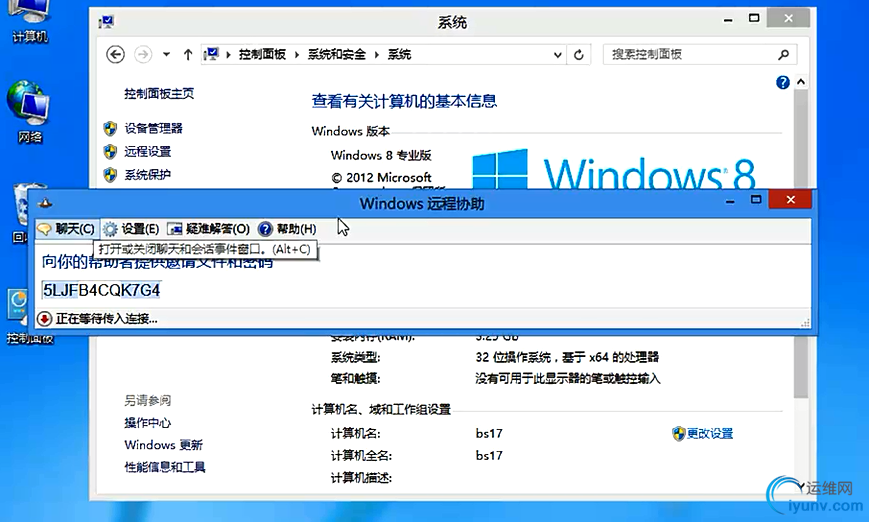Go up one level in Control Panel
Viewport: 869px width, 522px height.
pos(188,54)
